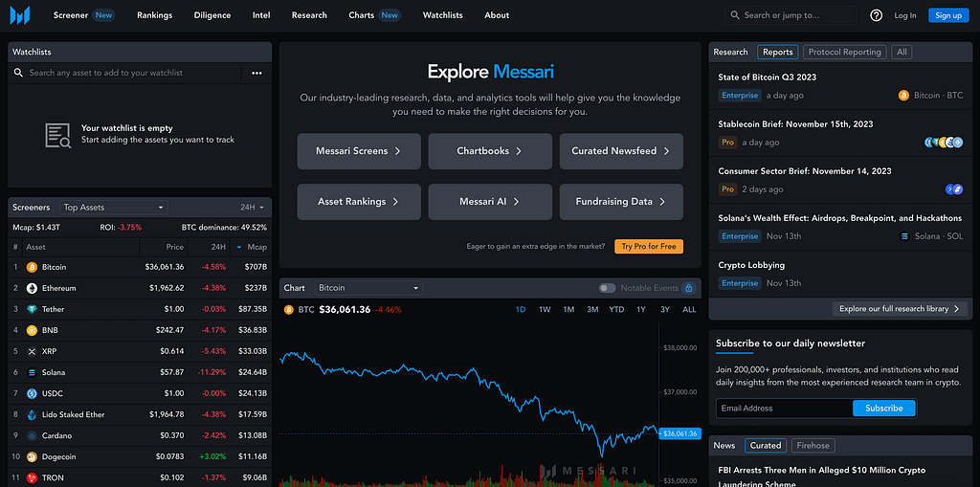Click the XRP coin icon
The height and width of the screenshot is (487, 980).
32,351
